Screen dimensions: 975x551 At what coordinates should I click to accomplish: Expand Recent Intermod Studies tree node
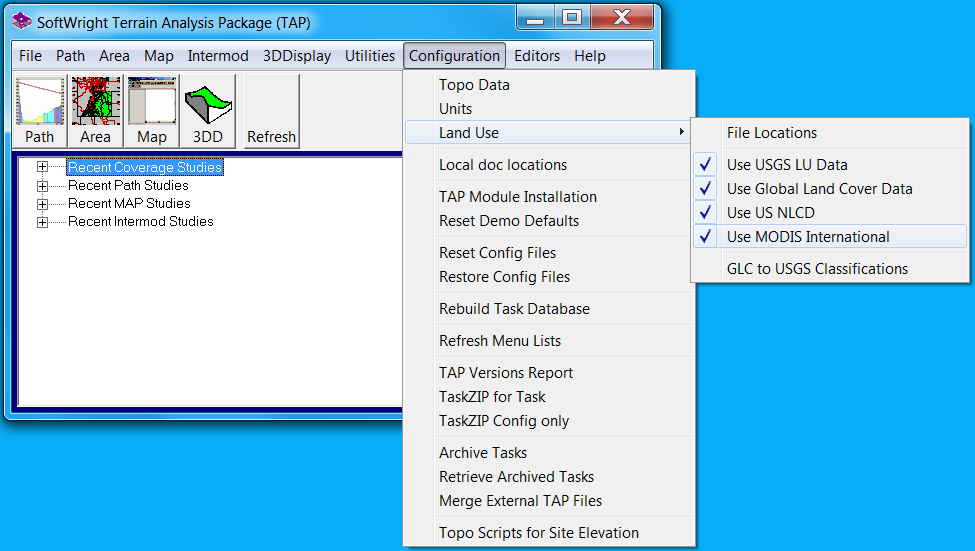(42, 221)
